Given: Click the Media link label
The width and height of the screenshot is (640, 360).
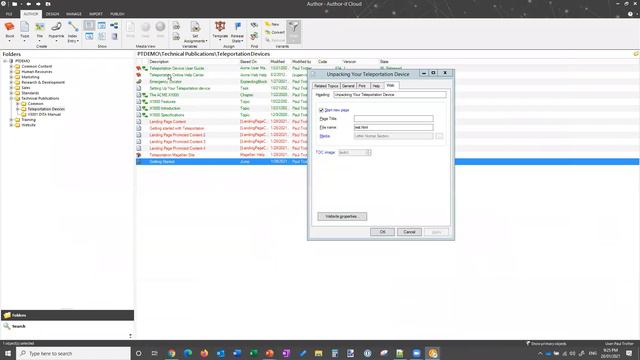Looking at the screenshot, I should pos(325,136).
